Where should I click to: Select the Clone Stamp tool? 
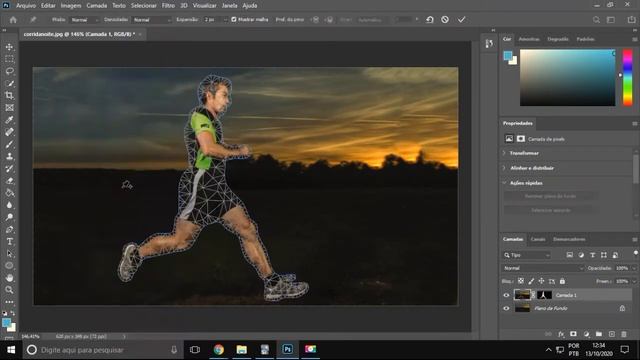point(9,156)
